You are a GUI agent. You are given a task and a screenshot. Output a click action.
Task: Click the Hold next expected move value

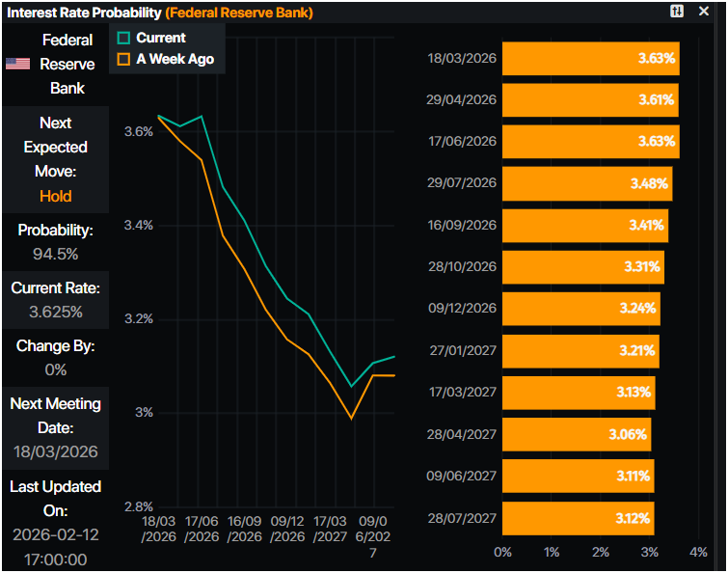(x=56, y=196)
